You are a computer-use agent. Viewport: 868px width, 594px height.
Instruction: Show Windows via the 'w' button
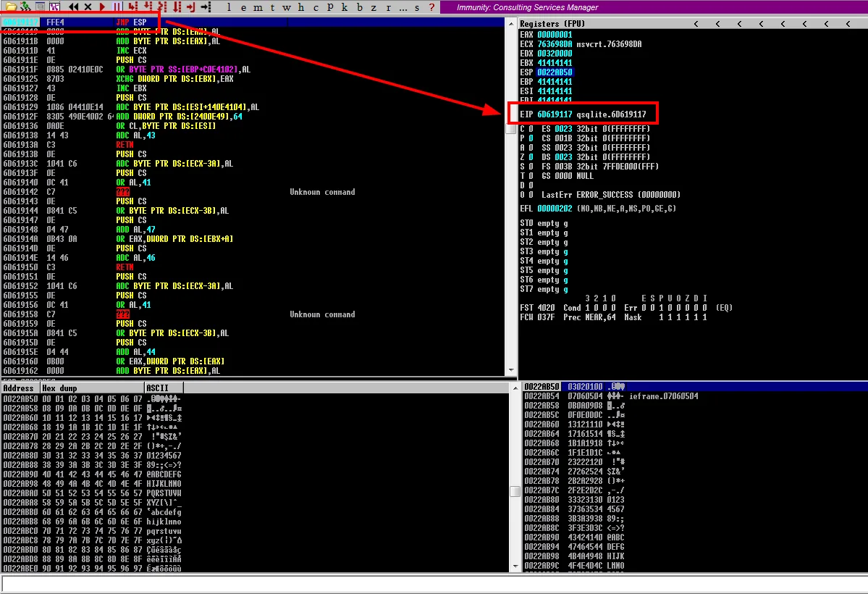pos(286,7)
